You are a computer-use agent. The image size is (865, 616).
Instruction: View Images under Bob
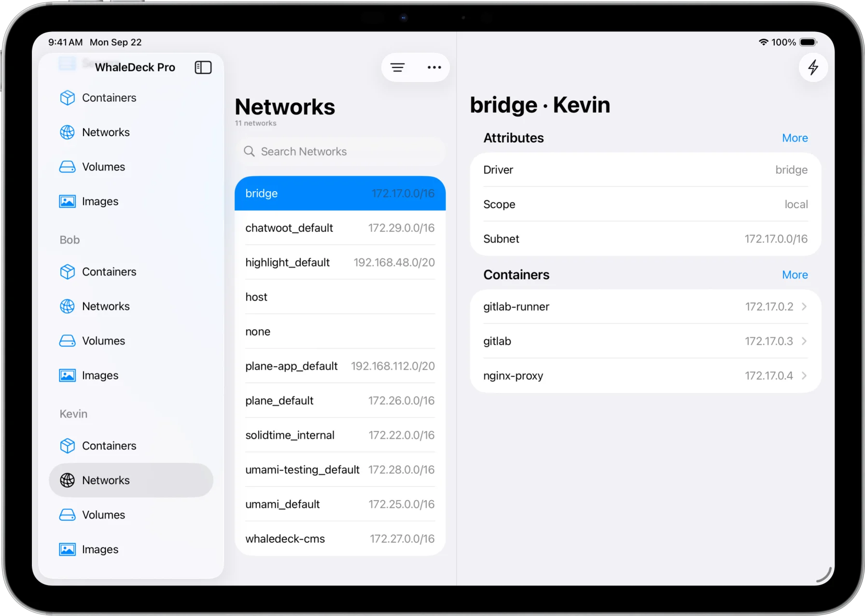(x=100, y=375)
